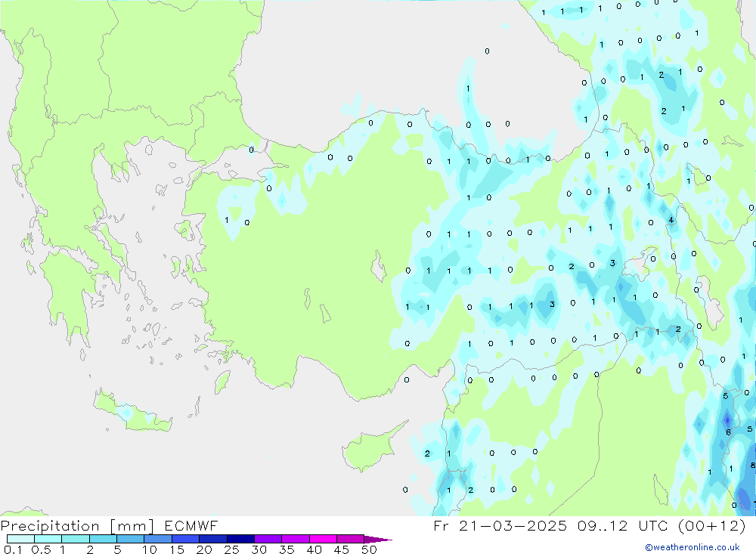This screenshot has height=554, width=756.
Task: Pick the 10–15 mm legend color swatch
Action: tap(158, 539)
